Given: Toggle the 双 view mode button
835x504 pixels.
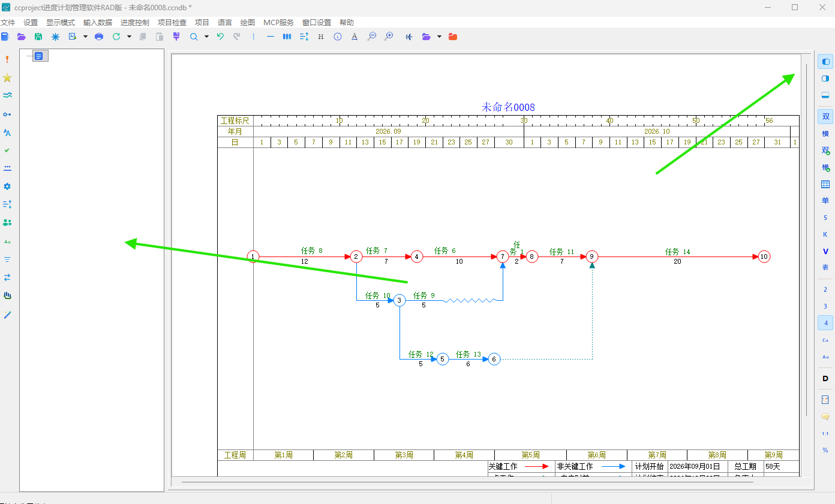Looking at the screenshot, I should point(825,117).
